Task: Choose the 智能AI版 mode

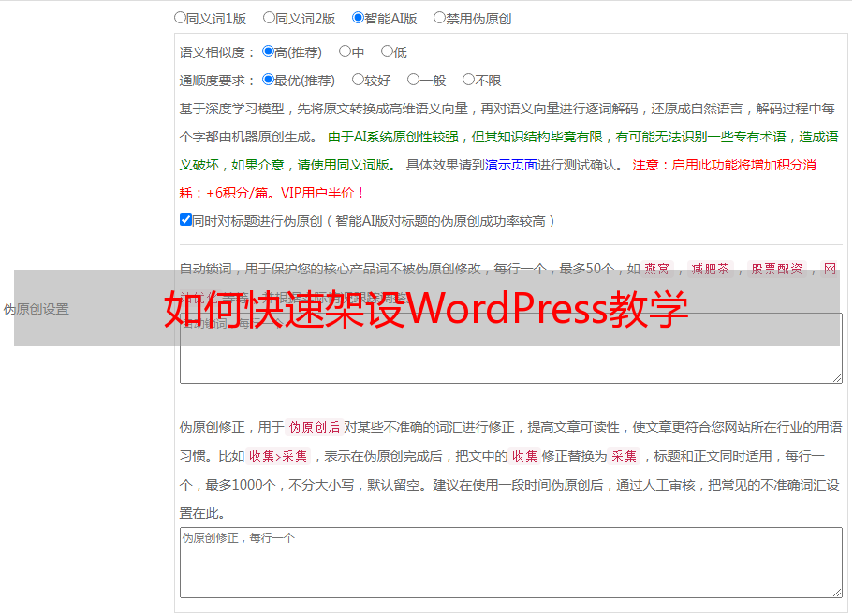Action: [x=358, y=18]
